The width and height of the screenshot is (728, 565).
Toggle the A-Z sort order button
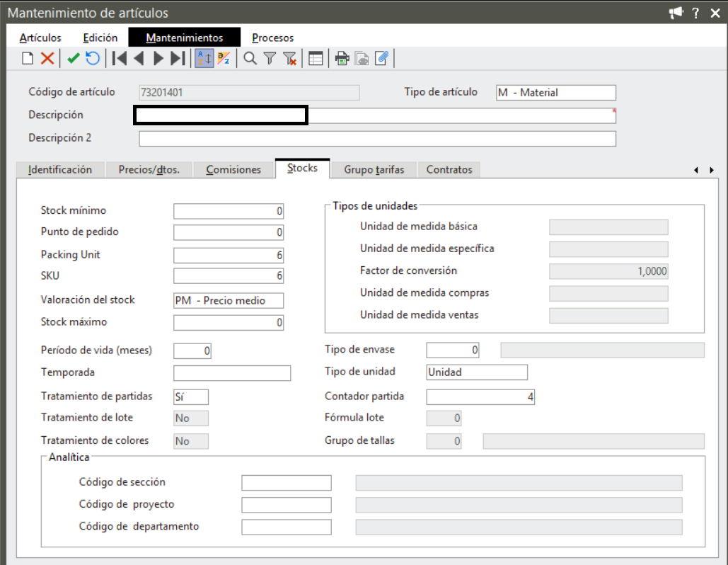[204, 59]
